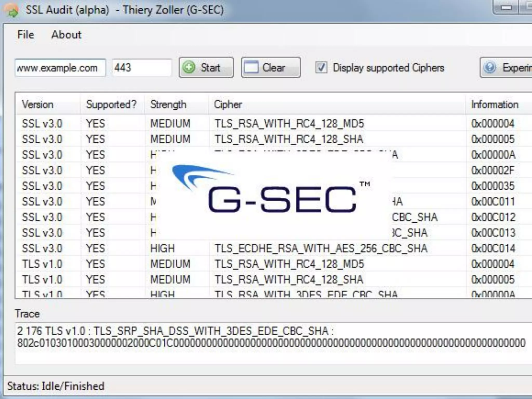Sort by Cipher column header
Screen dimensions: 532x399
[x=228, y=104]
